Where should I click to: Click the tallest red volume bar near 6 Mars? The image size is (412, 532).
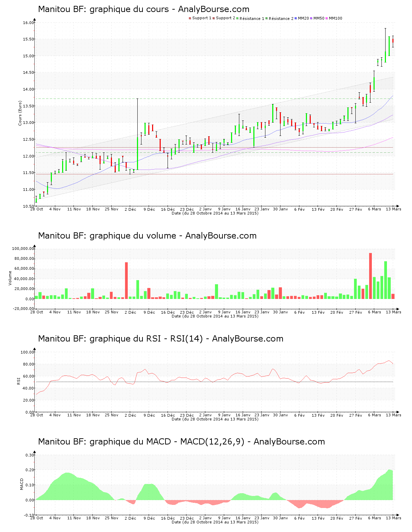pos(370,276)
